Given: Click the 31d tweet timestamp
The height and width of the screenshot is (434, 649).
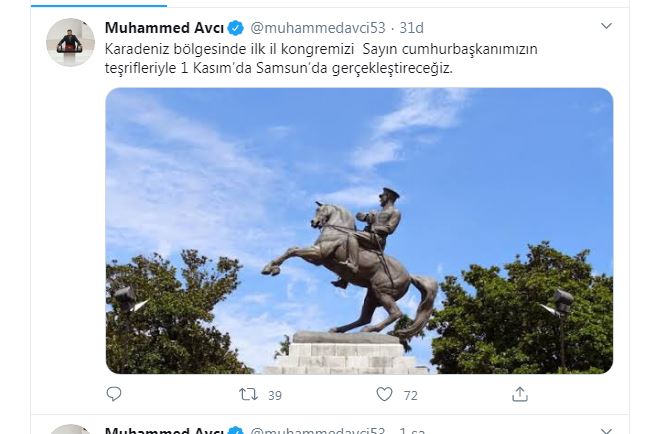Looking at the screenshot, I should (x=411, y=28).
